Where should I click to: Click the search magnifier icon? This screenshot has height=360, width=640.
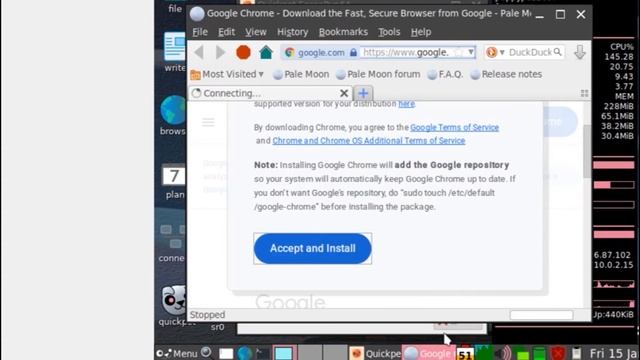click(558, 52)
